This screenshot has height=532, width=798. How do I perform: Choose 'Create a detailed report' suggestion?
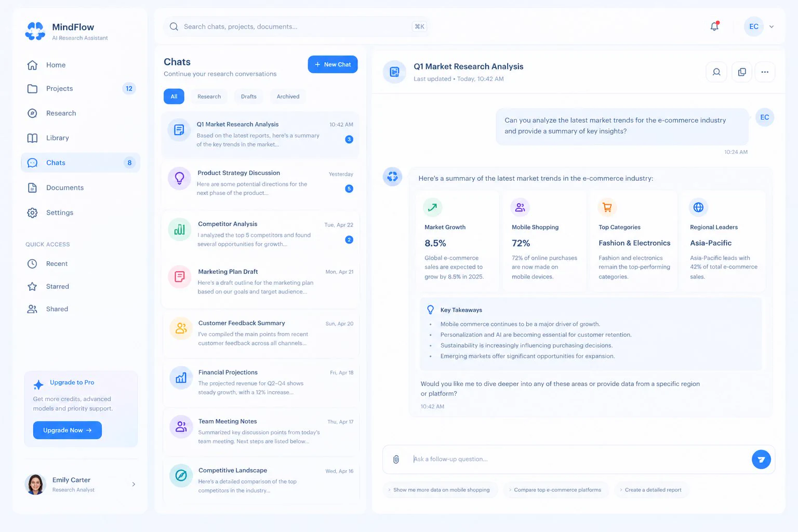pyautogui.click(x=651, y=490)
